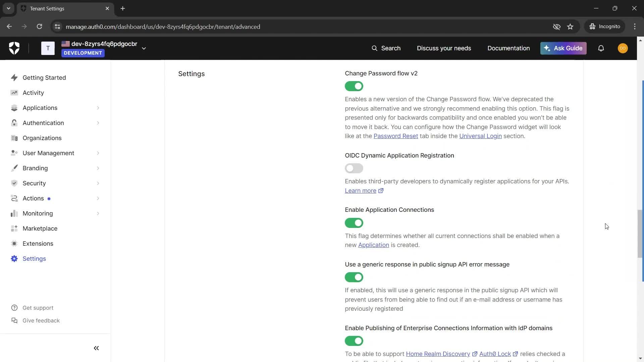Select the Tenant Settings browser tab
The height and width of the screenshot is (362, 644).
point(65,9)
